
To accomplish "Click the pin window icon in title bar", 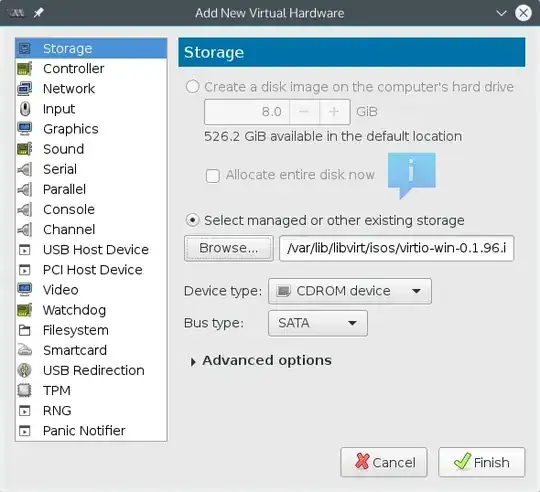I will [x=38, y=13].
